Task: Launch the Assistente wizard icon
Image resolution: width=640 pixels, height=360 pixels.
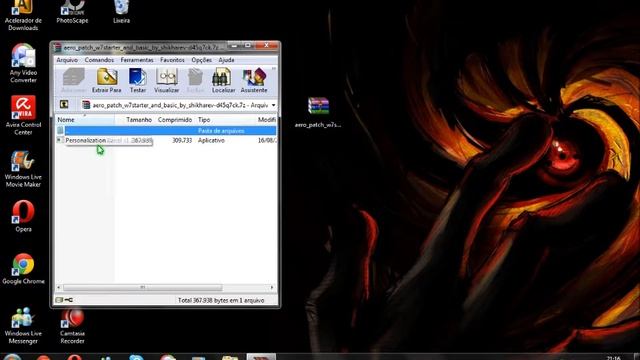Action: (253, 80)
